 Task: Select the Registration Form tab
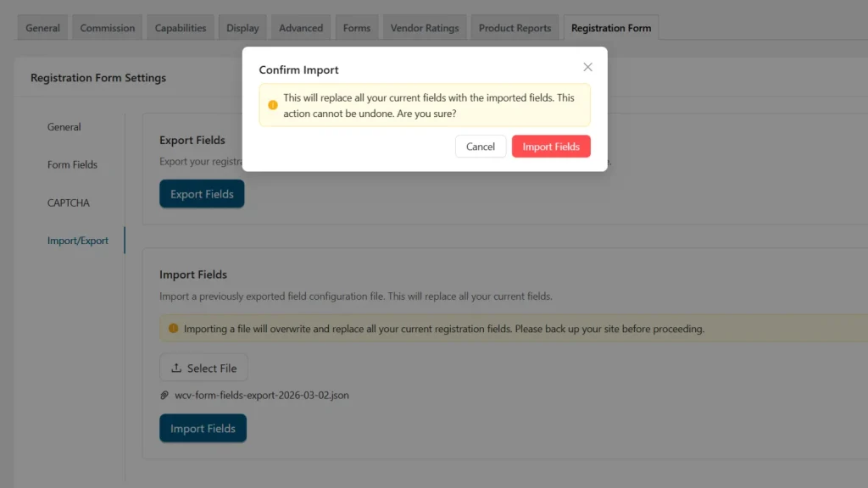coord(611,28)
